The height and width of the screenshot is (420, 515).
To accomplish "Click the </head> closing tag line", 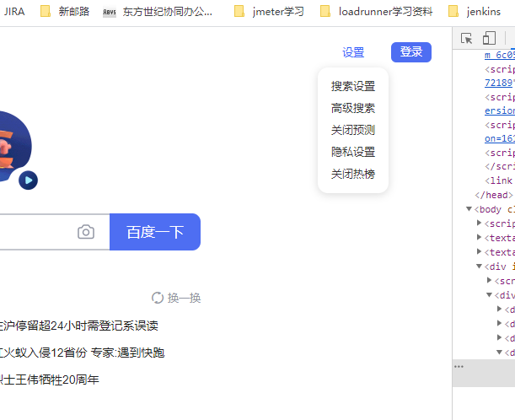I will (494, 195).
